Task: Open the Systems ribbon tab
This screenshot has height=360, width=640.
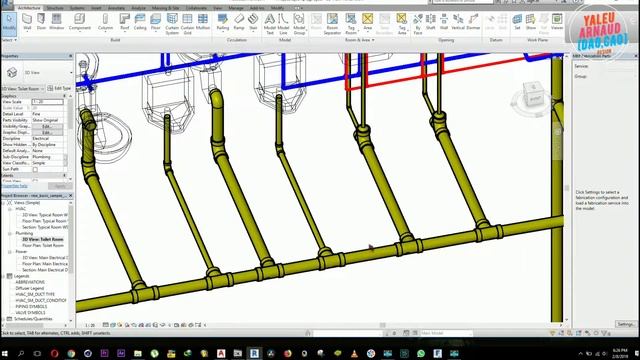Action: 77,8
